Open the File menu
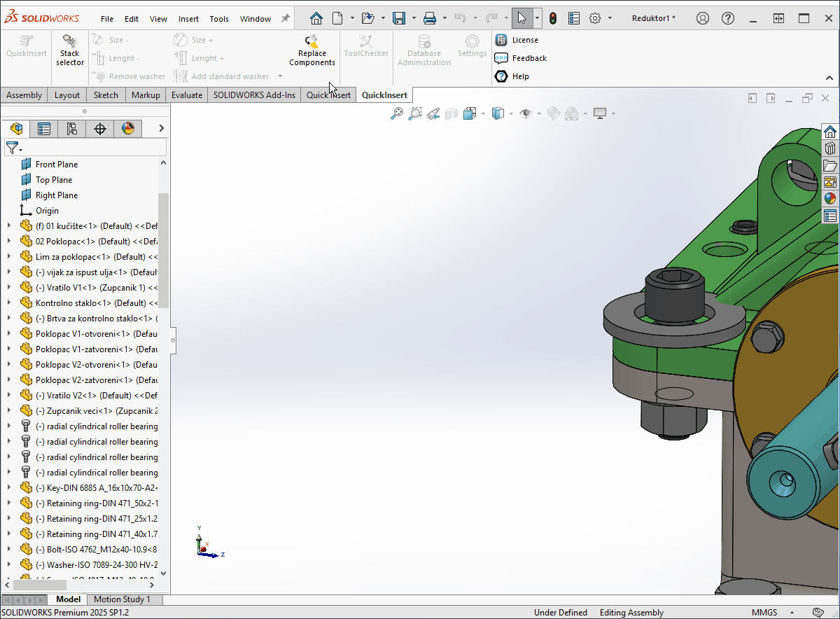Image resolution: width=840 pixels, height=619 pixels. pos(107,19)
